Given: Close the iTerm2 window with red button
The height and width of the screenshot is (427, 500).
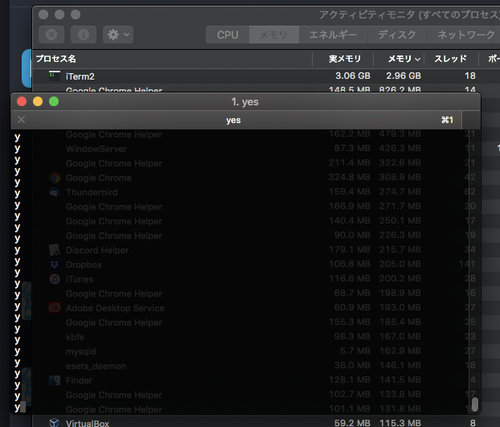Looking at the screenshot, I should coord(22,101).
